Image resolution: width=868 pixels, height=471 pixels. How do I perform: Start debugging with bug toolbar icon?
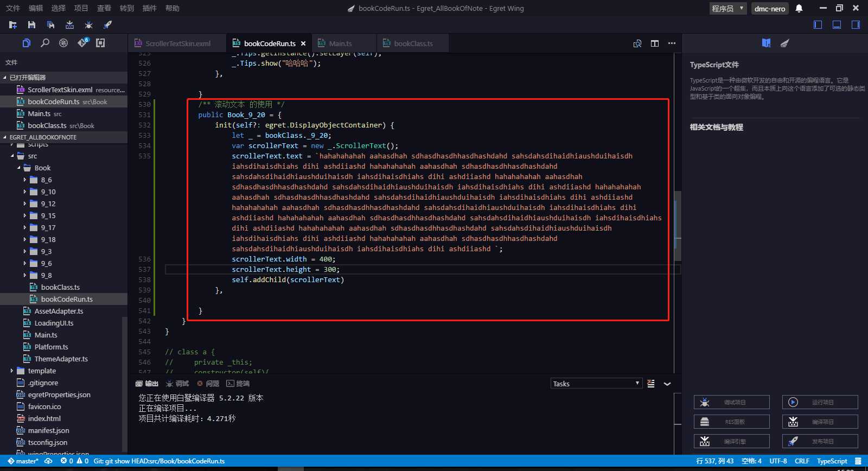tap(88, 25)
